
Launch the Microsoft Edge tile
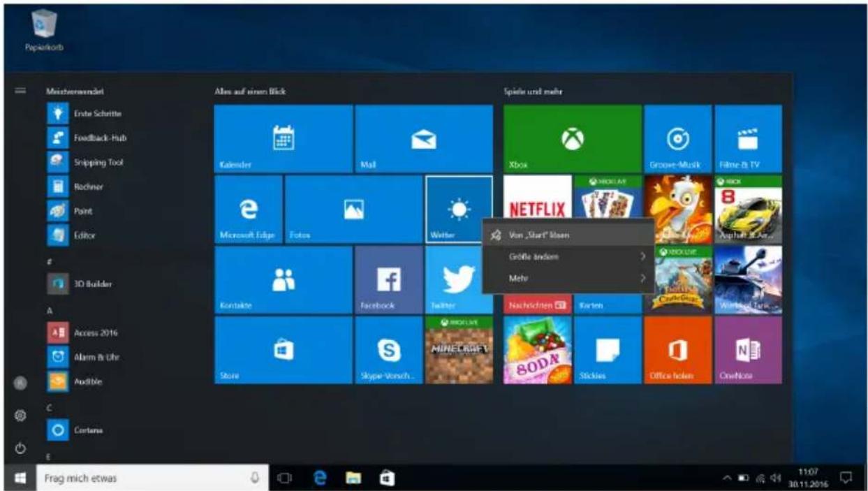(x=248, y=209)
